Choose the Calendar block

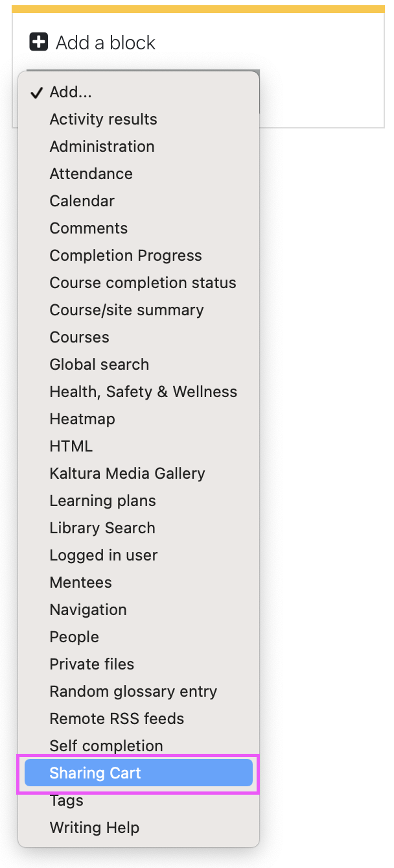[139, 201]
